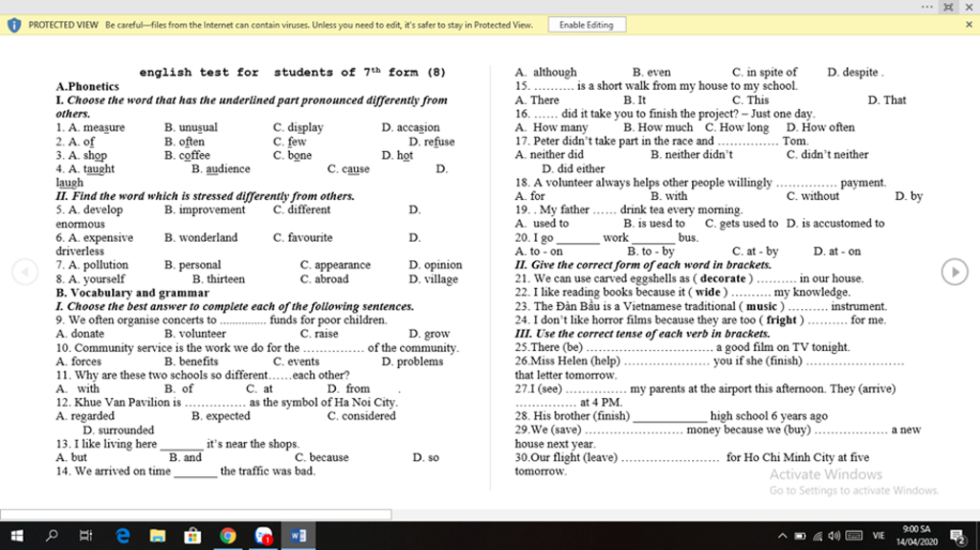Click the answer 'B. coffee' in question 3
This screenshot has height=550, width=980.
point(187,155)
